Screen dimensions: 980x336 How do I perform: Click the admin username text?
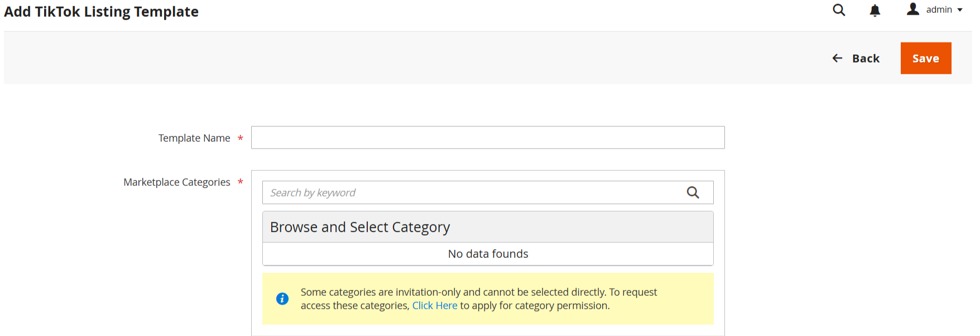coord(939,10)
